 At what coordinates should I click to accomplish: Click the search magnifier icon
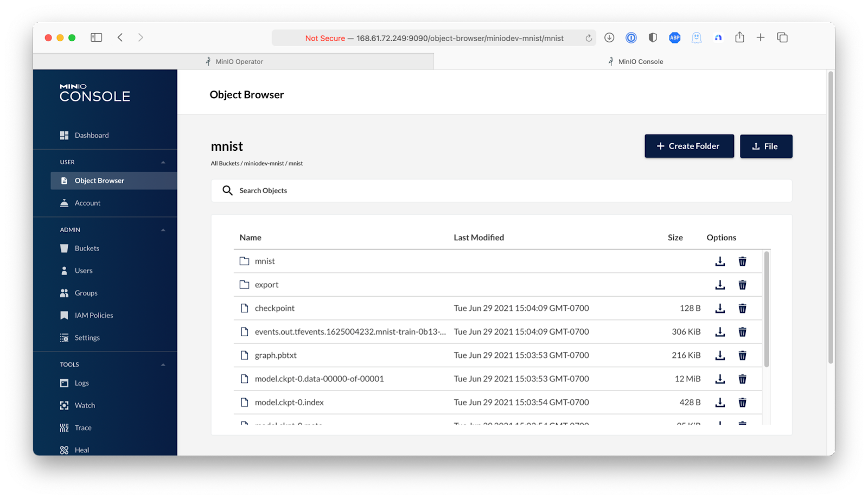tap(227, 190)
